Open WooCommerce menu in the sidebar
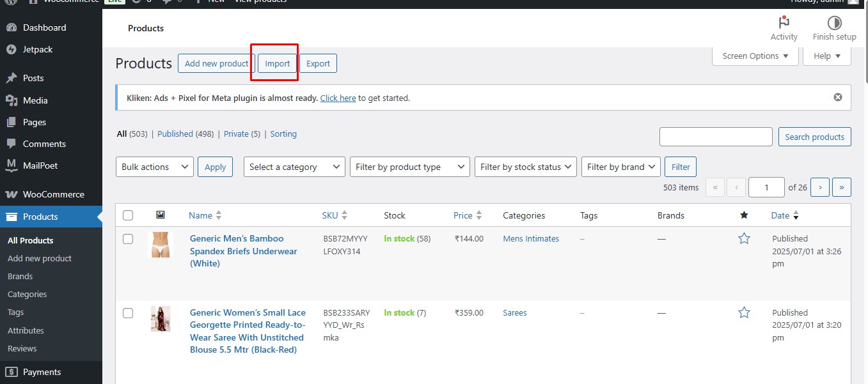868x384 pixels. [x=53, y=194]
